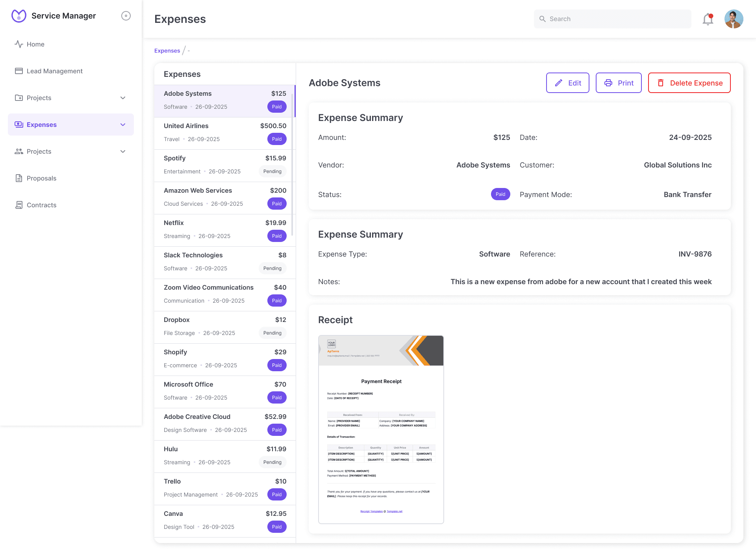Expand the Expenses sidebar chevron
Viewport: 756px width, 560px height.
tap(123, 125)
